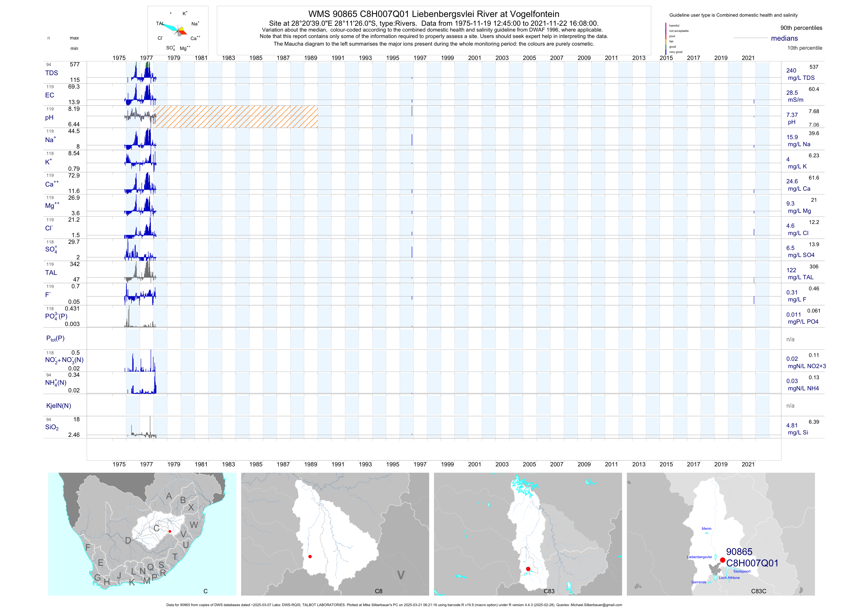868x614 pixels.
Task: Select the pH row label on left
Action: coord(49,118)
